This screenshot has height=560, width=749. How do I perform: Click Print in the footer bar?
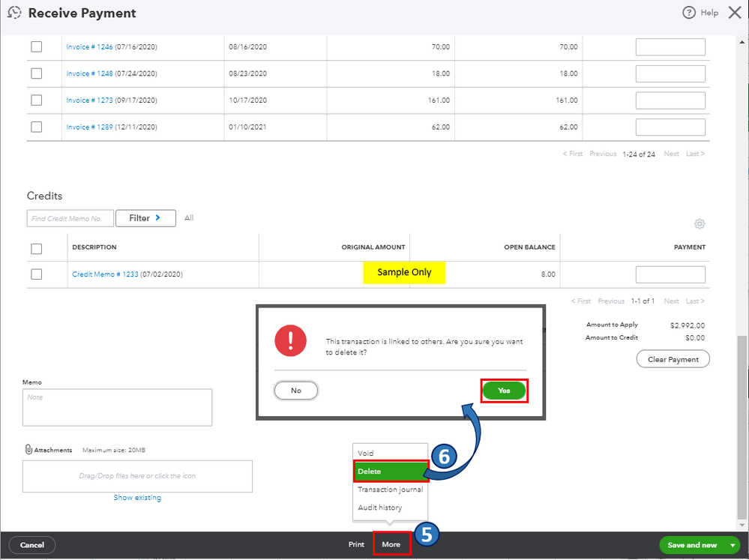pyautogui.click(x=356, y=544)
